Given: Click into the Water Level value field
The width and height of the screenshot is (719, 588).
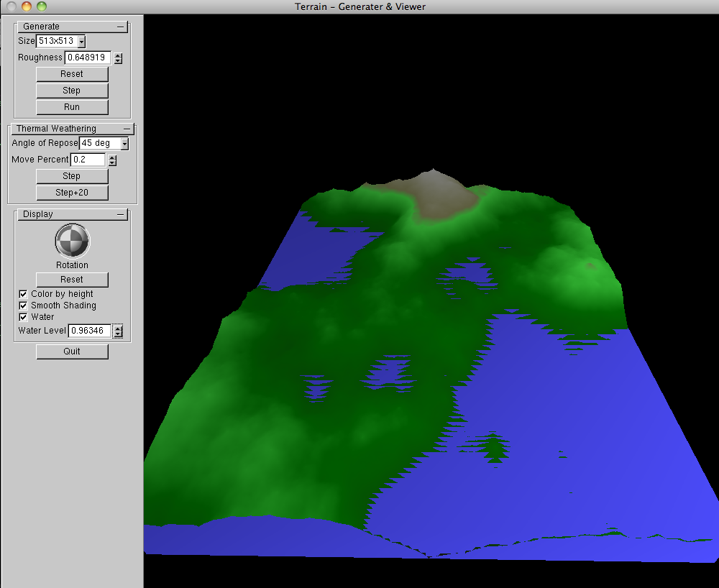Looking at the screenshot, I should pyautogui.click(x=89, y=331).
